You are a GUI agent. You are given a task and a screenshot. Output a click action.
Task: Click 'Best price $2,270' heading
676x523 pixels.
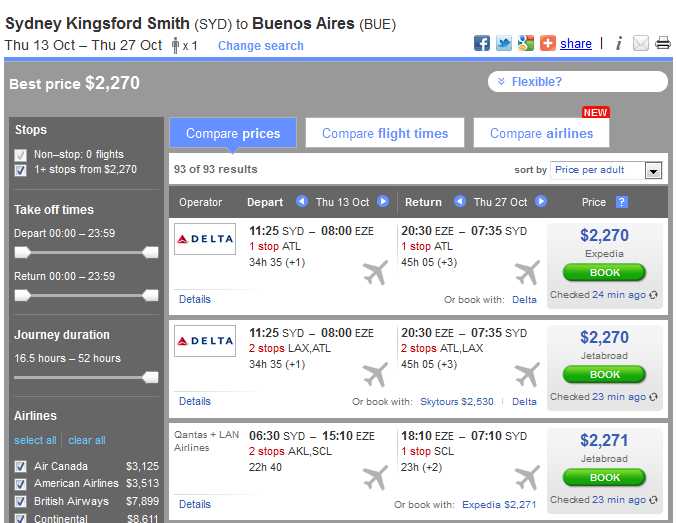75,83
